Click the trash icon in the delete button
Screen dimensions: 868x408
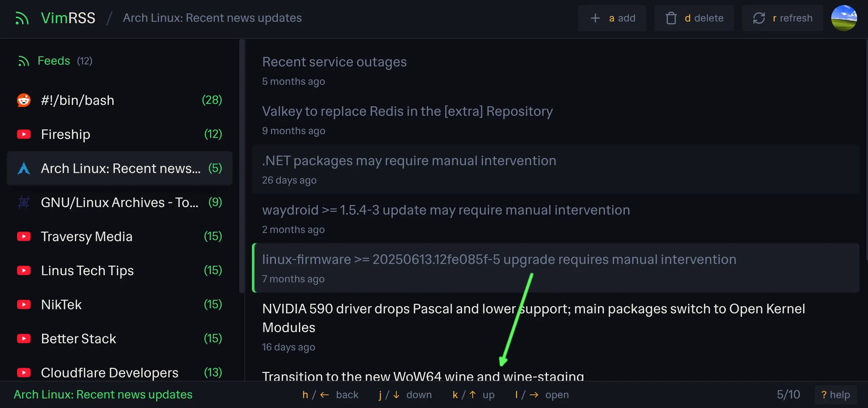pyautogui.click(x=671, y=18)
